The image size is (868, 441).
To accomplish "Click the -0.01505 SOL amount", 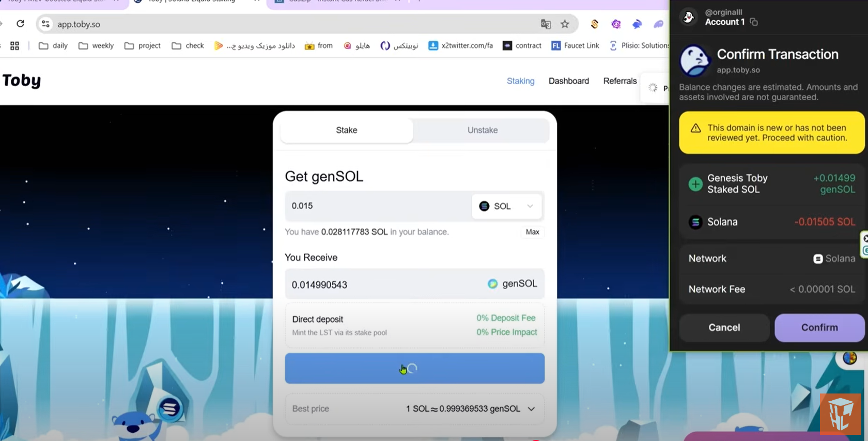I will click(x=825, y=222).
